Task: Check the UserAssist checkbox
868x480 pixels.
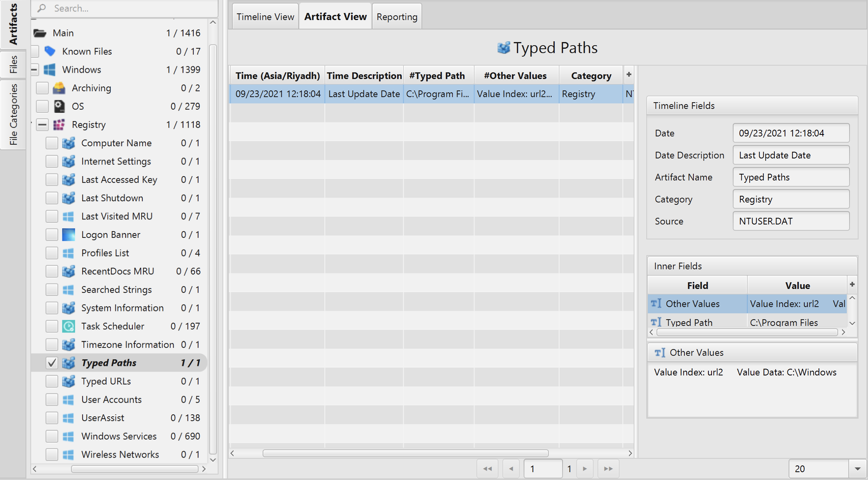Action: tap(51, 418)
